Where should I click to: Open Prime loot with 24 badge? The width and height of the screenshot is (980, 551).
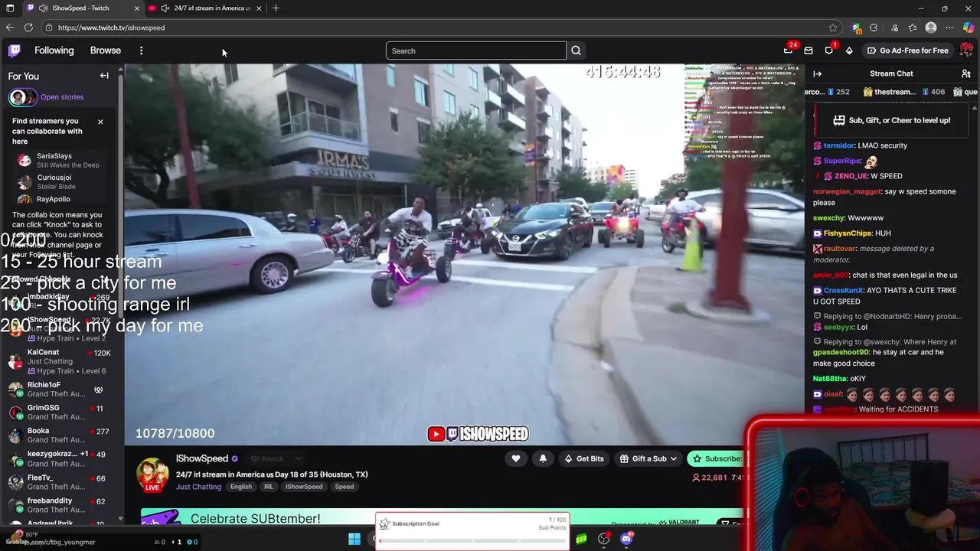click(x=789, y=50)
